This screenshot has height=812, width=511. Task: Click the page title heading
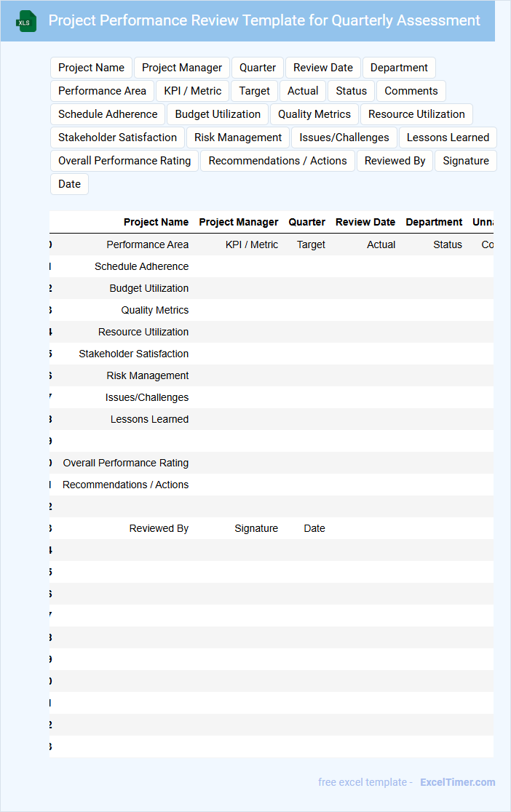tap(264, 20)
